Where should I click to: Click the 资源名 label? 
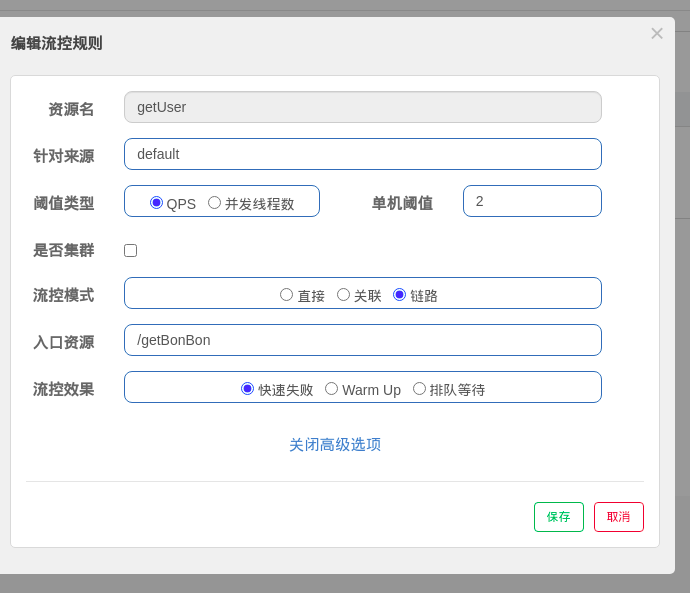tap(71, 109)
